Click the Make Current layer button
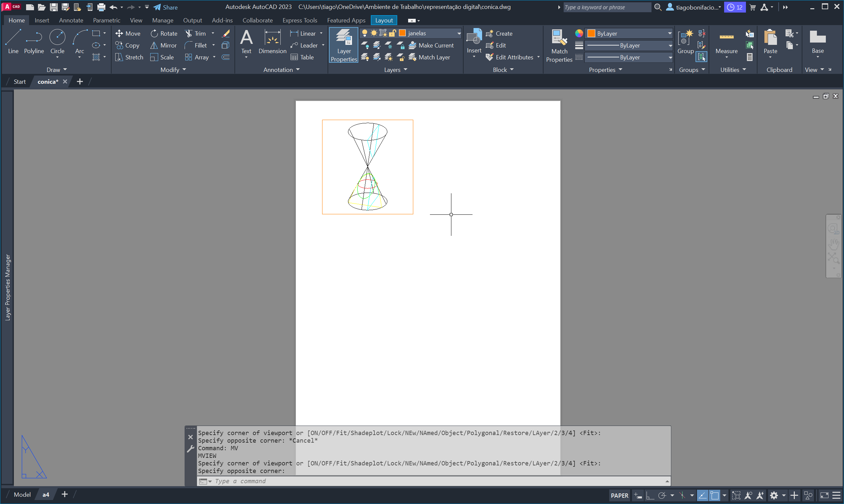 [431, 45]
